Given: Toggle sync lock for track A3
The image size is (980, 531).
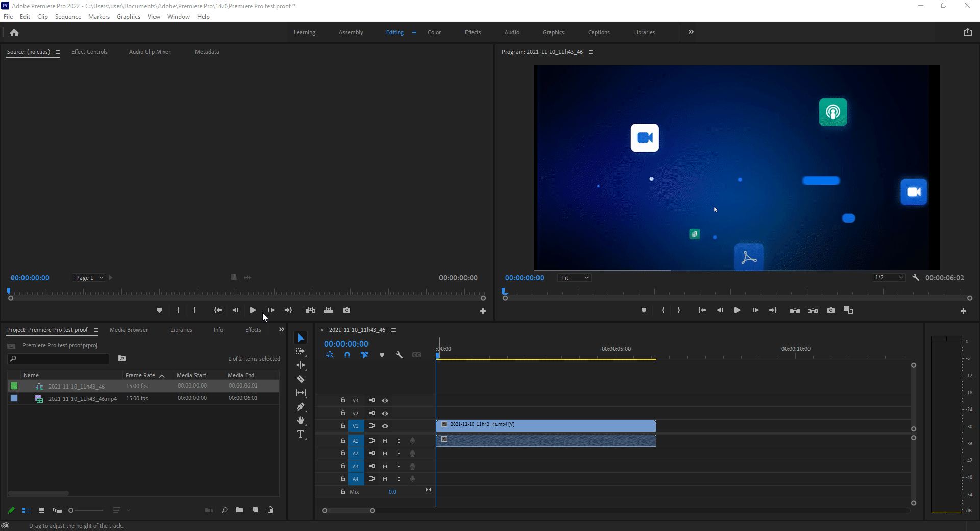Looking at the screenshot, I should tap(372, 466).
